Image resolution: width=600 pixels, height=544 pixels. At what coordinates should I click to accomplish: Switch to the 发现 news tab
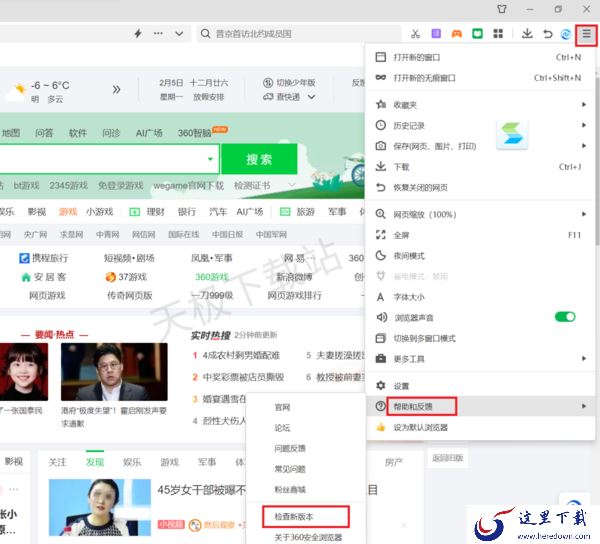click(95, 462)
